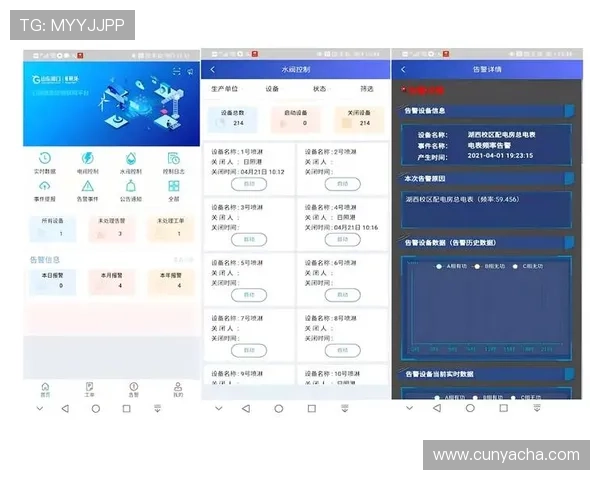Image resolution: width=600 pixels, height=480 pixels.
Task: Expand 设备 filter dropdown
Action: coord(273,89)
